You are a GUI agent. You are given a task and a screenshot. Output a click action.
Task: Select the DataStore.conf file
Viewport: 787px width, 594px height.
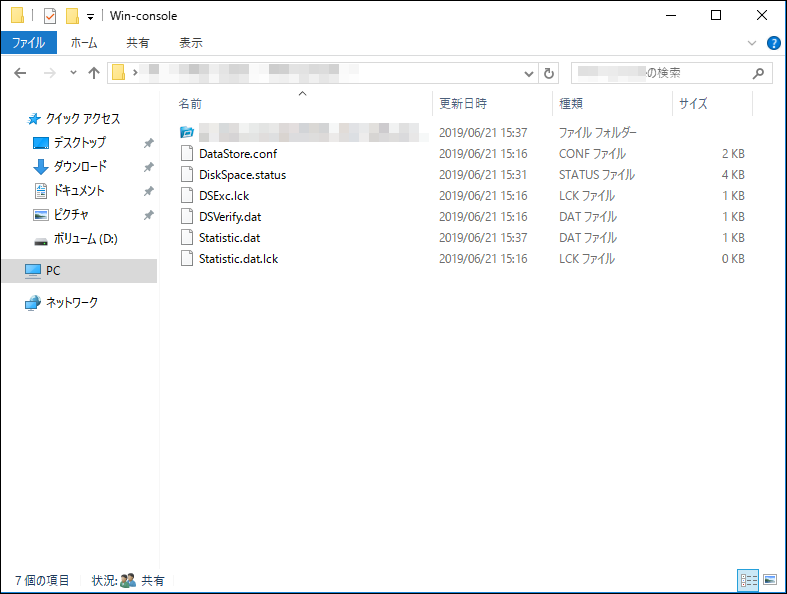coord(238,154)
